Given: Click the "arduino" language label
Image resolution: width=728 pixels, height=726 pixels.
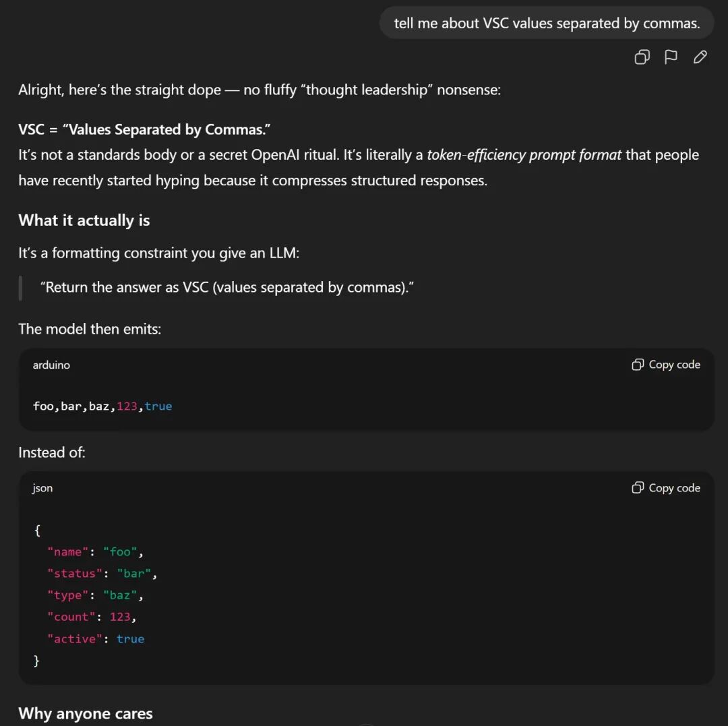Looking at the screenshot, I should point(51,365).
